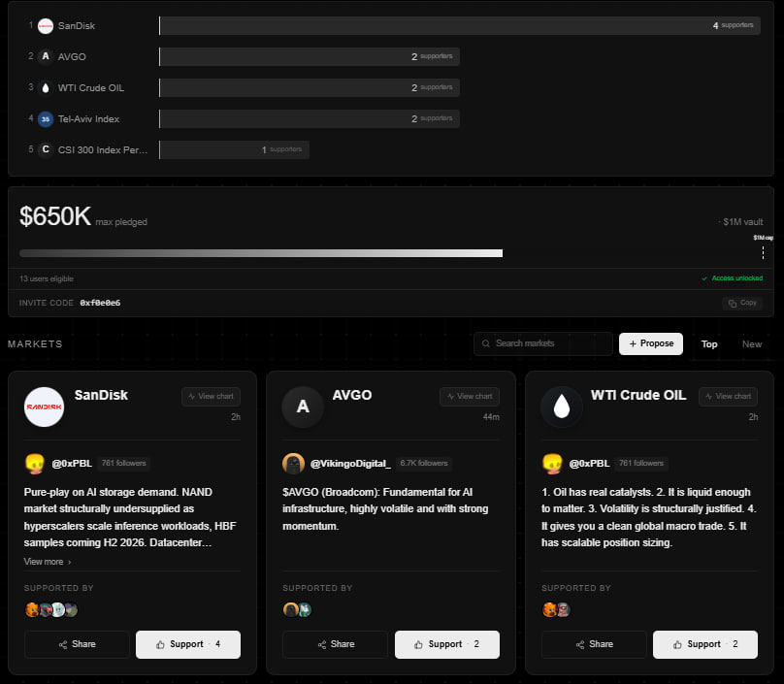This screenshot has height=684, width=784.
Task: Click the Propose button
Action: click(651, 344)
